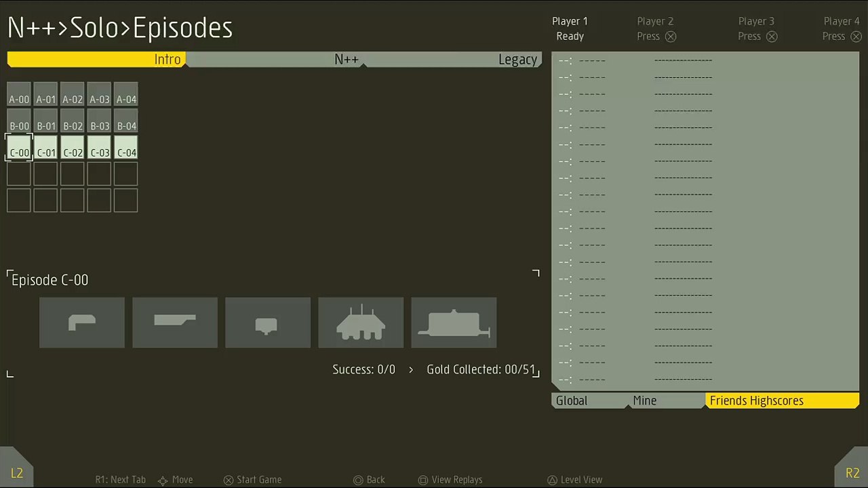Open fourth level thumbnail of Episode C-00

tap(361, 323)
